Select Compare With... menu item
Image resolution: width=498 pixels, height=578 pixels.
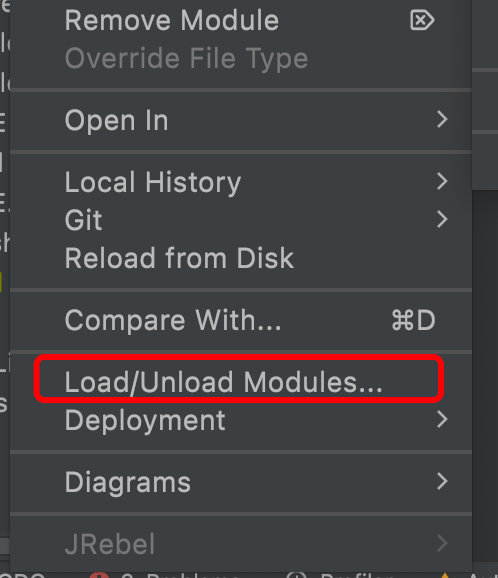click(x=241, y=320)
